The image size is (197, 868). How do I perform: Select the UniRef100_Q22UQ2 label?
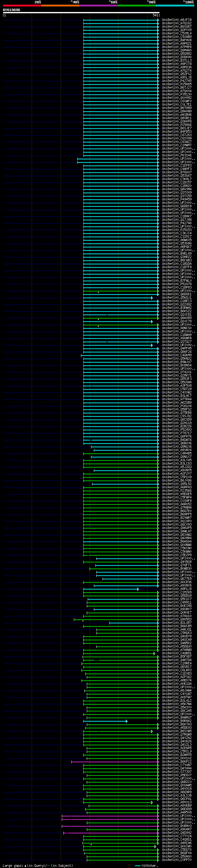(x=177, y=304)
